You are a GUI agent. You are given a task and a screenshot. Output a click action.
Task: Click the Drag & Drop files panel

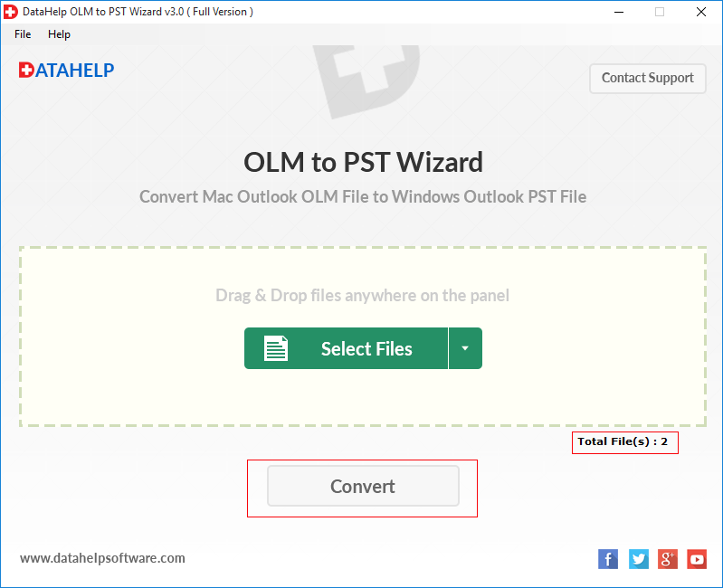363,337
